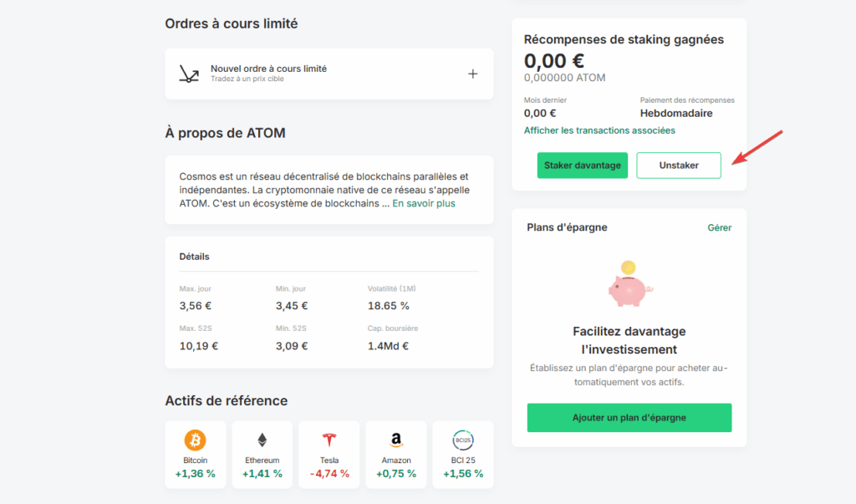Select the Ethereum +1,41 % value
This screenshot has height=504, width=856.
tap(262, 474)
